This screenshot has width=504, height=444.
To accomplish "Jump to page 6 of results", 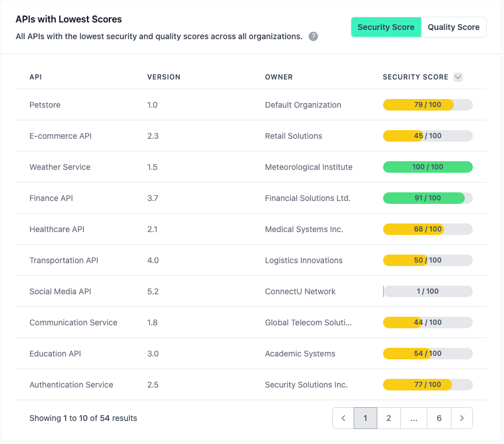I will pyautogui.click(x=438, y=418).
